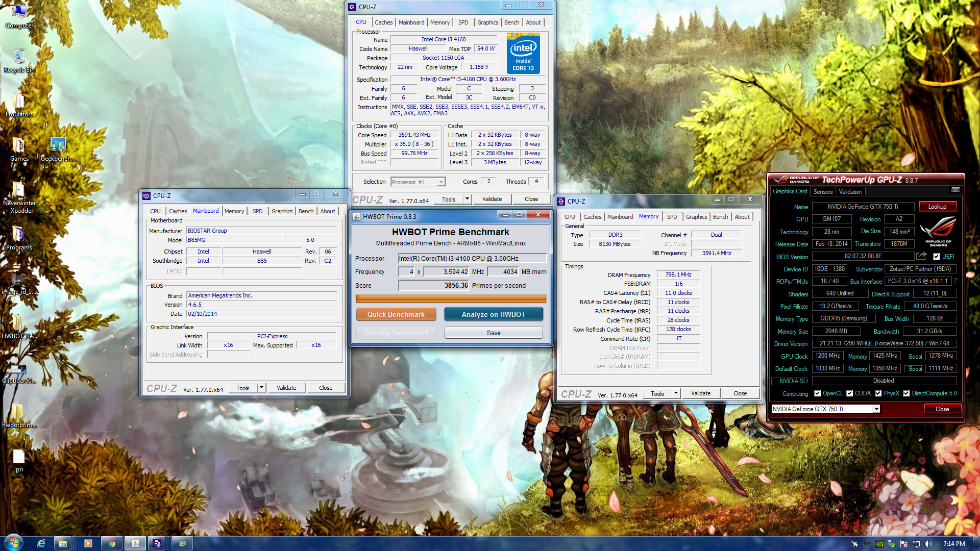
Task: Switch to Sensors tab in GPU-Z
Action: pos(823,192)
